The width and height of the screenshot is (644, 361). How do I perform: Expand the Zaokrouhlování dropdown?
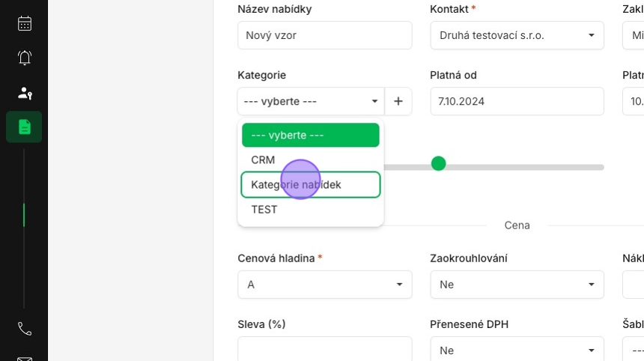click(x=517, y=284)
